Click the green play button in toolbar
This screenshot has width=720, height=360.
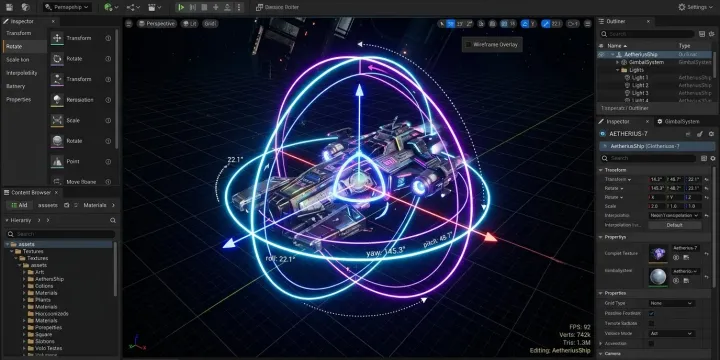coord(181,7)
